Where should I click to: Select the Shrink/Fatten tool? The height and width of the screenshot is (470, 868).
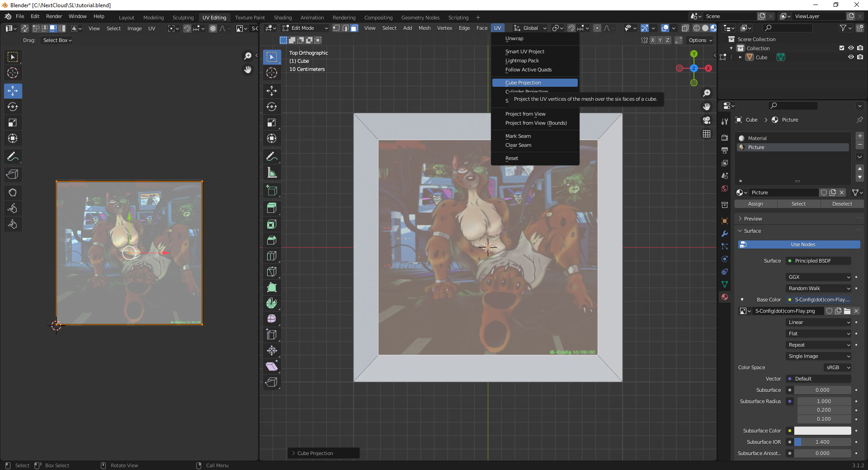pyautogui.click(x=272, y=351)
